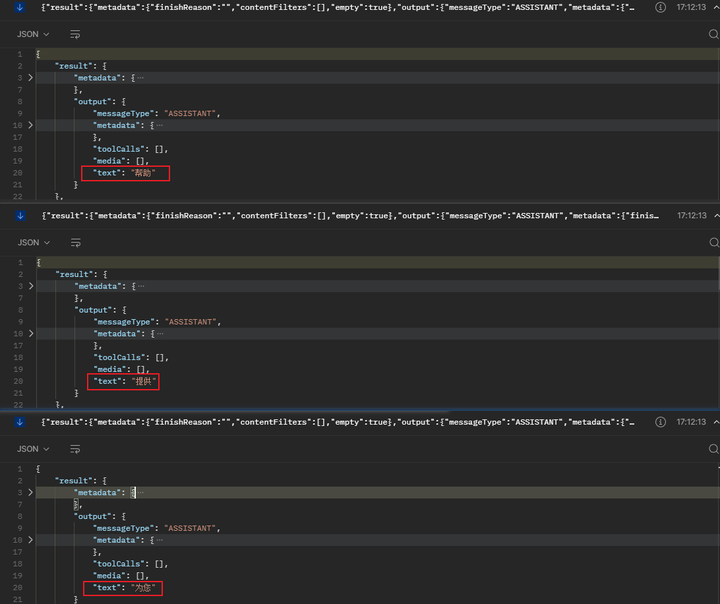This screenshot has width=720, height=604.
Task: Click the "media": [] line in the 为您 message
Action: click(120, 576)
